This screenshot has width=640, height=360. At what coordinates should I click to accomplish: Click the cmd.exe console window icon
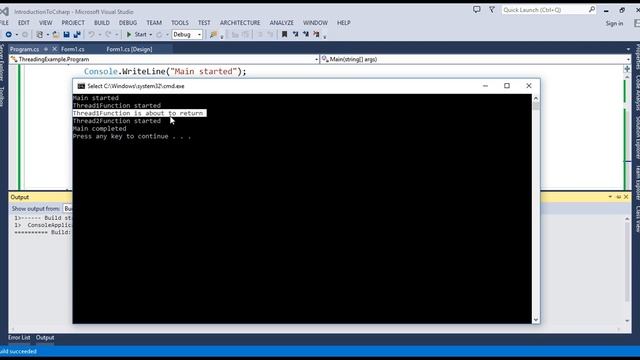pyautogui.click(x=81, y=86)
